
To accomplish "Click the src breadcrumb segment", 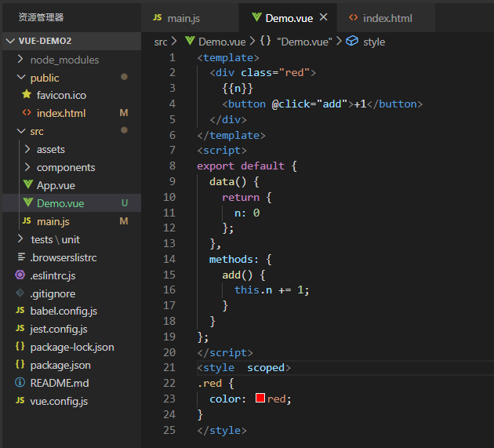I will click(161, 42).
